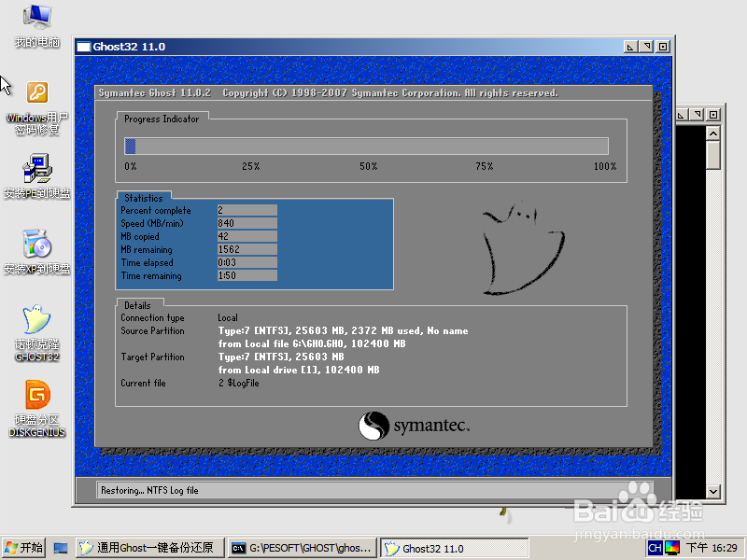Click the Statistics group label
747x560 pixels.
pos(144,198)
